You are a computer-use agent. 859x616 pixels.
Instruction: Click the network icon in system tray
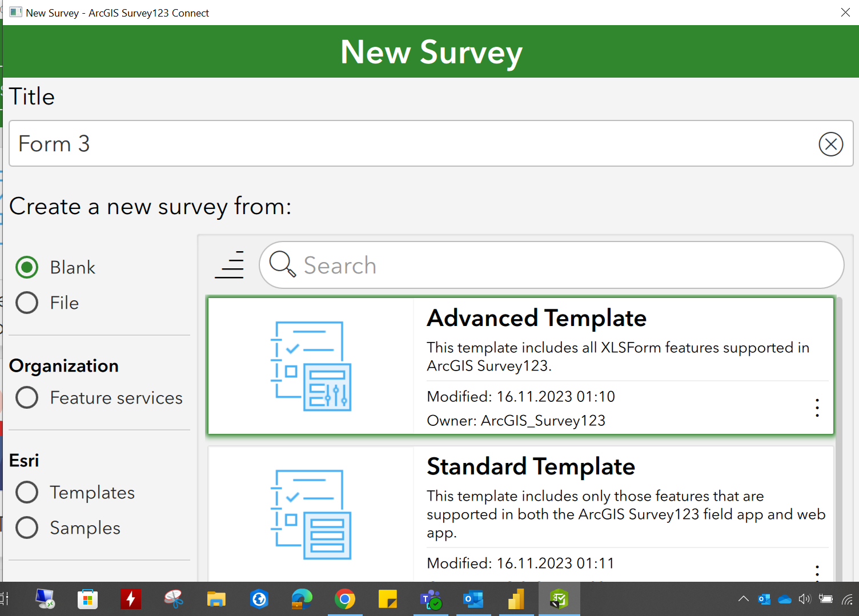click(847, 599)
